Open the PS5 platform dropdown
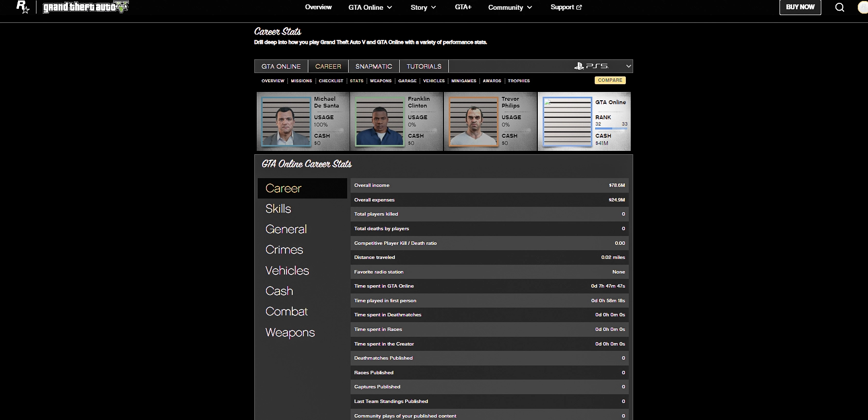Viewport: 868px width, 420px height. point(602,66)
